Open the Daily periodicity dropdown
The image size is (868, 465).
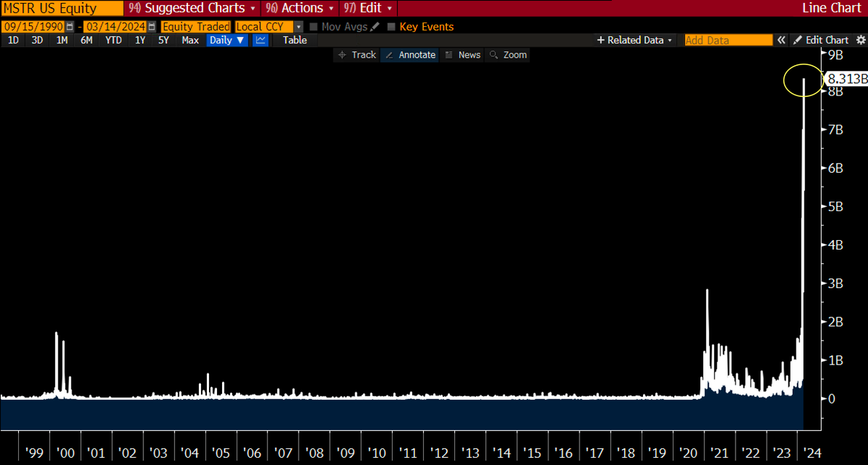(227, 40)
